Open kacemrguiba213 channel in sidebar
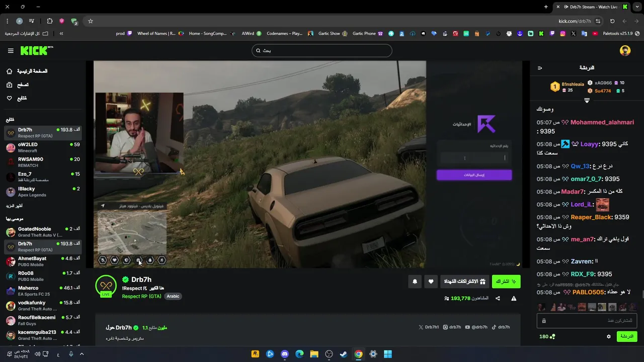Image resolution: width=644 pixels, height=362 pixels. point(43,335)
